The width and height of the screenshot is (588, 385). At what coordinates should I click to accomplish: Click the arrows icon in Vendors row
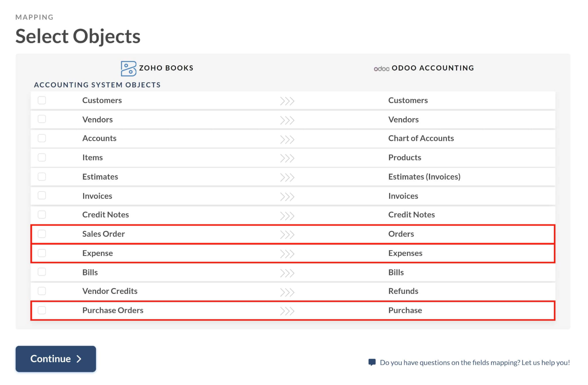(287, 120)
